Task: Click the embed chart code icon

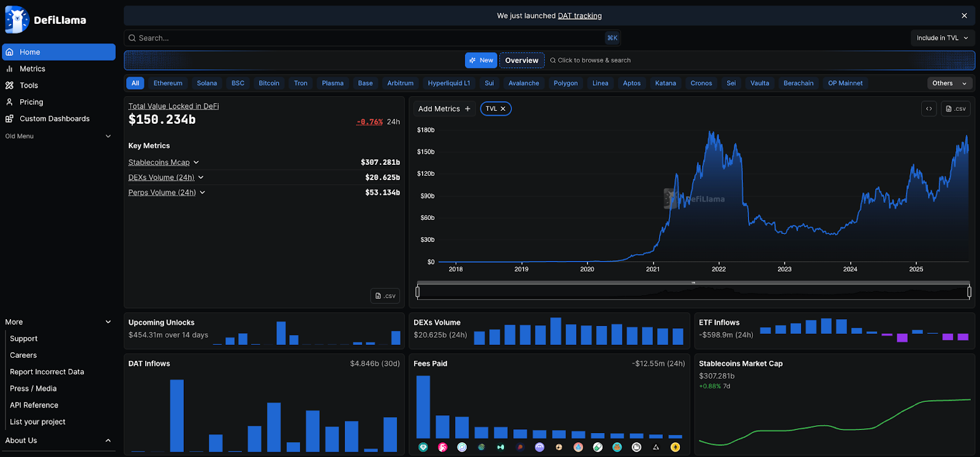Action: click(929, 108)
